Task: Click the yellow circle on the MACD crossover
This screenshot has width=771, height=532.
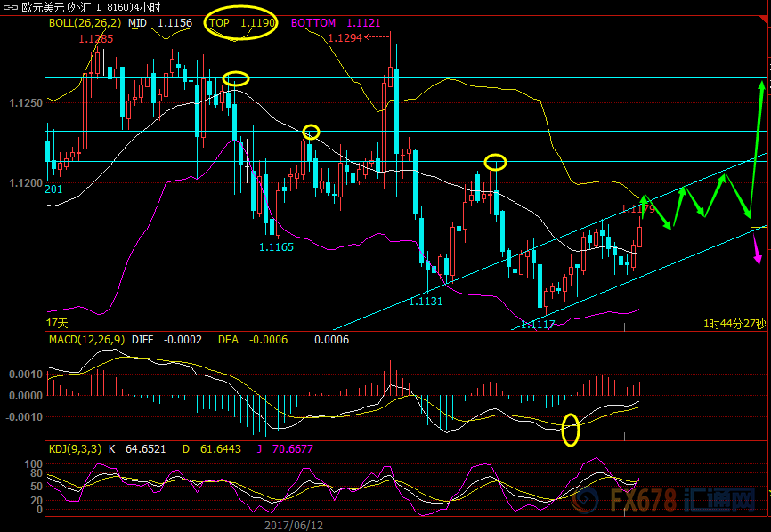Action: tap(570, 429)
